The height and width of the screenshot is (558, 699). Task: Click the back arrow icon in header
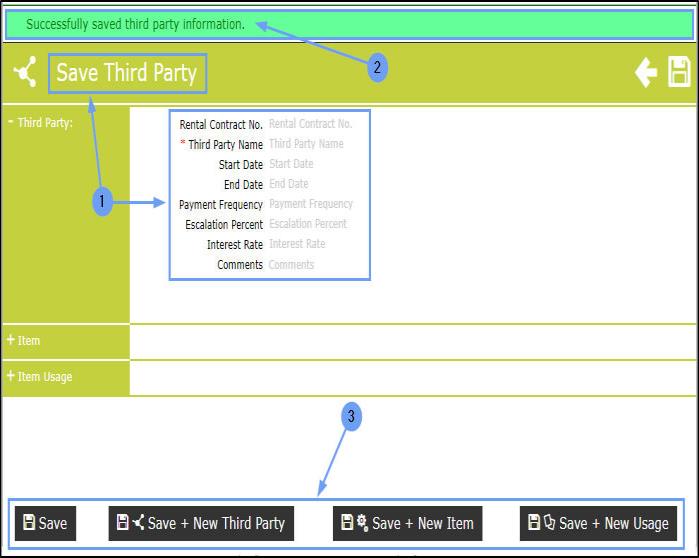point(646,72)
